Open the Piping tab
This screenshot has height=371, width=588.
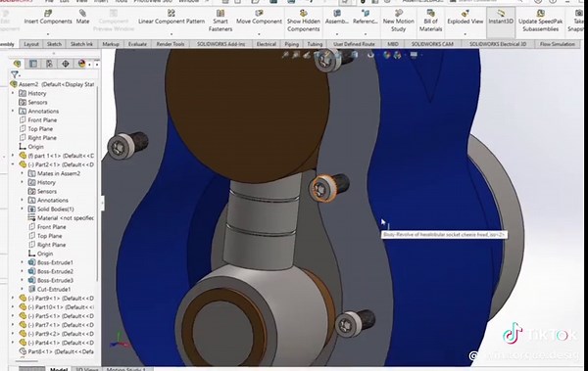point(291,44)
